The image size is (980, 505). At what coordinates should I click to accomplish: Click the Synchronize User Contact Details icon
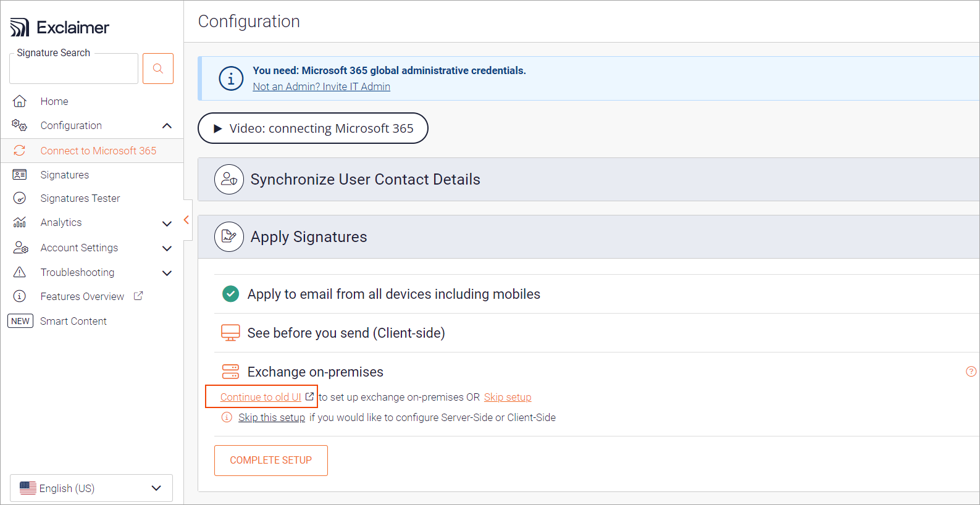pyautogui.click(x=229, y=180)
